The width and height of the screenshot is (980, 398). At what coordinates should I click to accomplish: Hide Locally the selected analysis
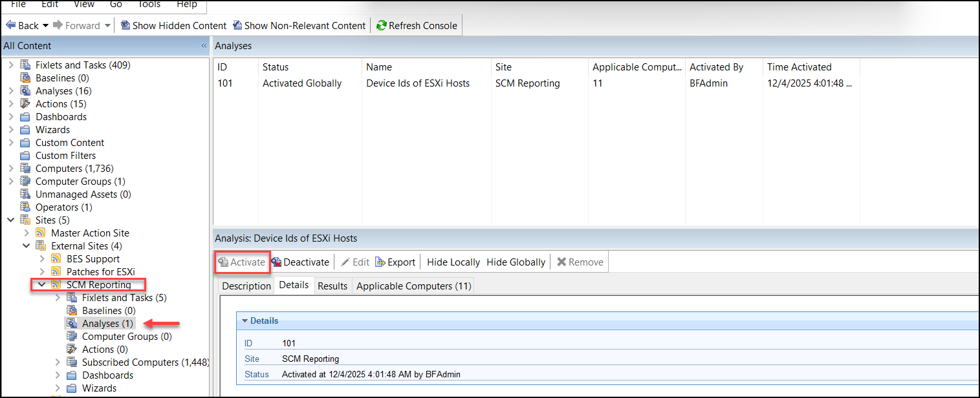453,262
